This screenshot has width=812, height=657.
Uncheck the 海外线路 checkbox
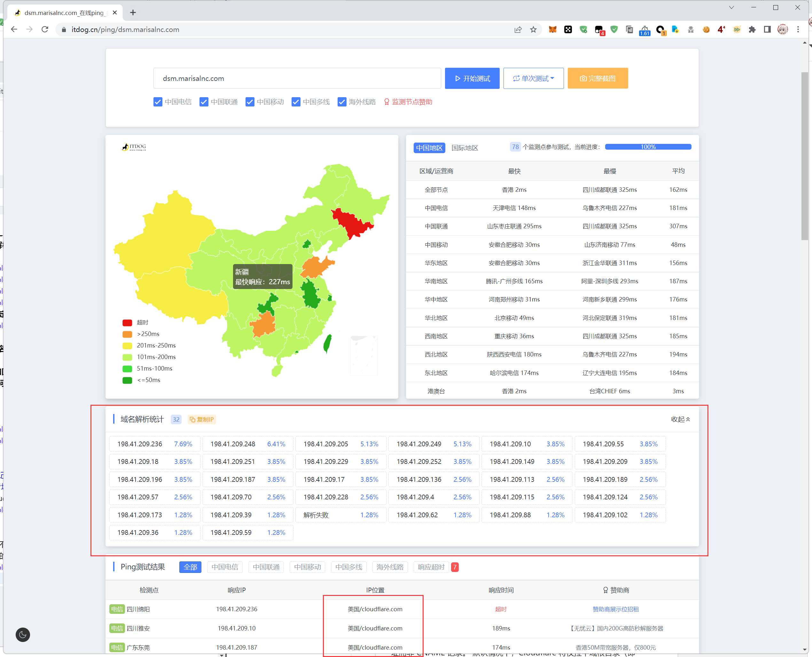(x=342, y=102)
